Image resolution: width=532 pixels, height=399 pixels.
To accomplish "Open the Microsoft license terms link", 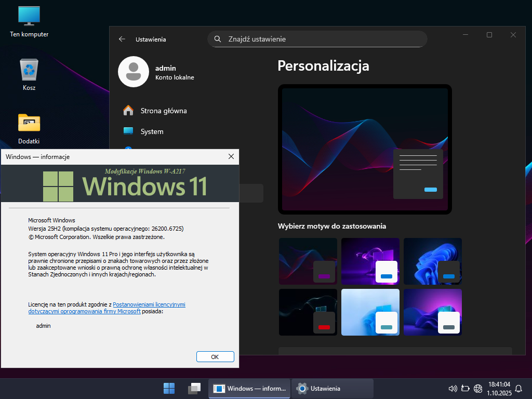I will point(149,304).
